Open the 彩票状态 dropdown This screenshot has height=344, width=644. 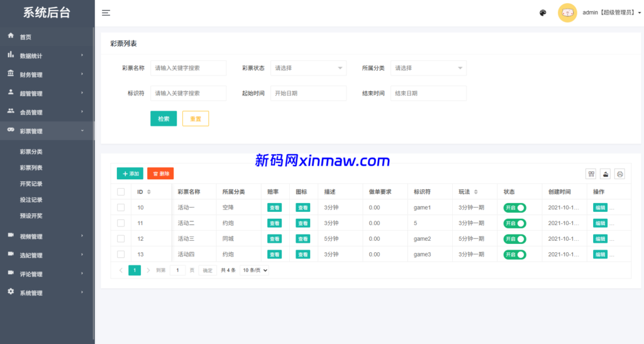click(x=308, y=68)
